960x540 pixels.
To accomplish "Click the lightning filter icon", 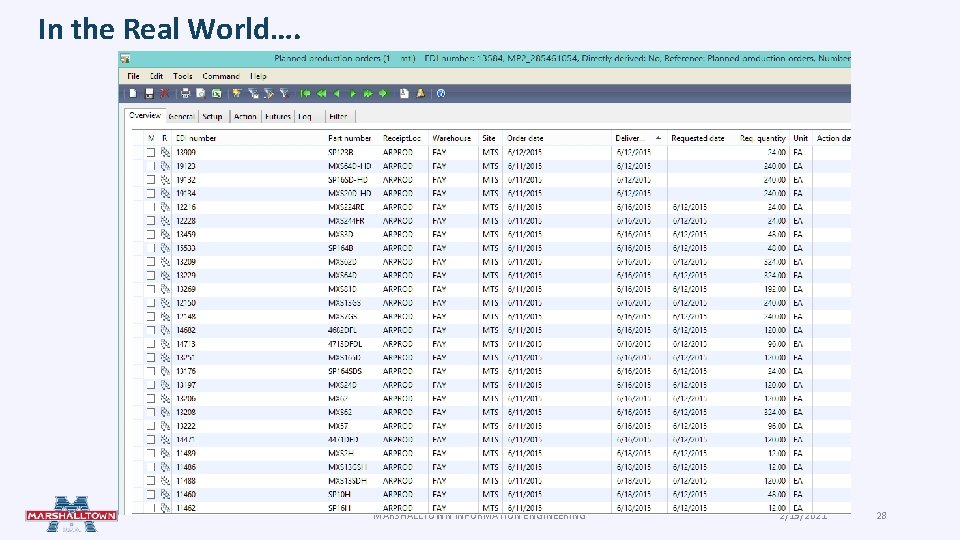I will coord(237,94).
